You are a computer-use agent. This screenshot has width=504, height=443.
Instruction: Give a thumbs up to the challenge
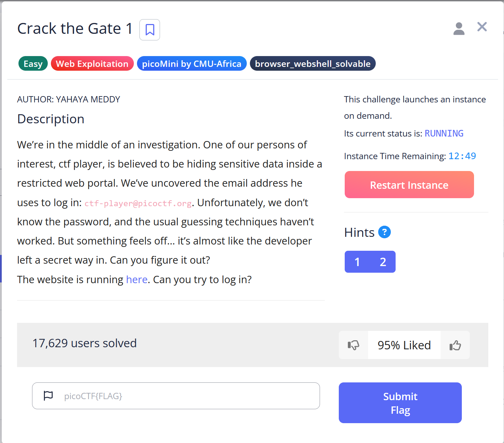tap(455, 345)
